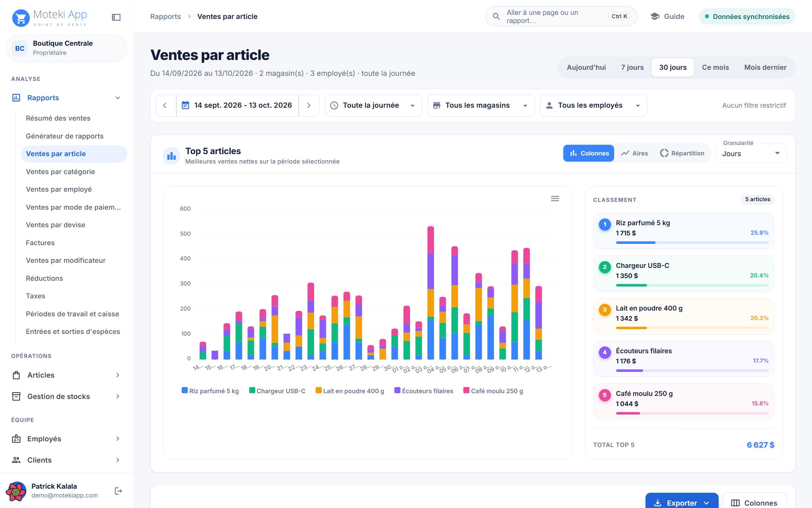
Task: Toggle Riz parfumé 5 kg legend series
Action: (x=210, y=391)
